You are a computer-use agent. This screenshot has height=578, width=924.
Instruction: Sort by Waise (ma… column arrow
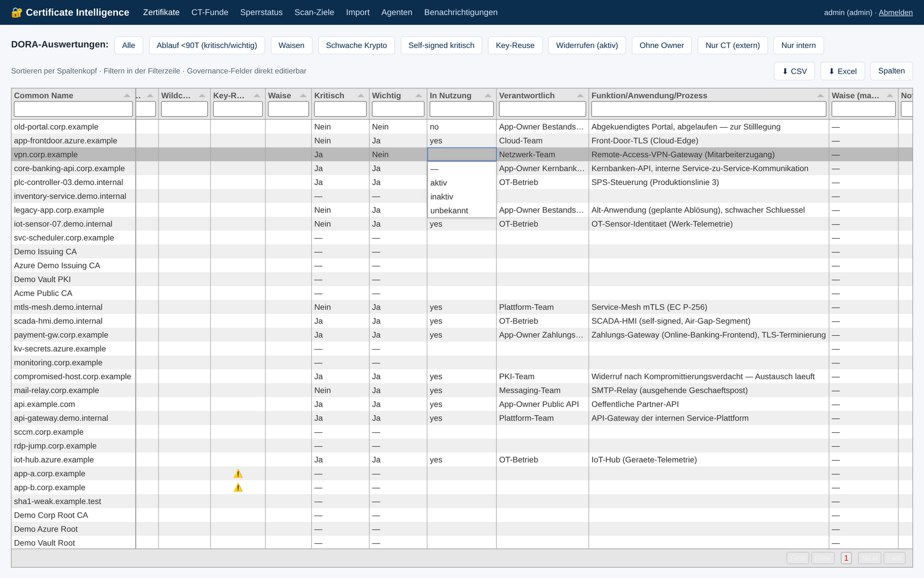pos(890,95)
